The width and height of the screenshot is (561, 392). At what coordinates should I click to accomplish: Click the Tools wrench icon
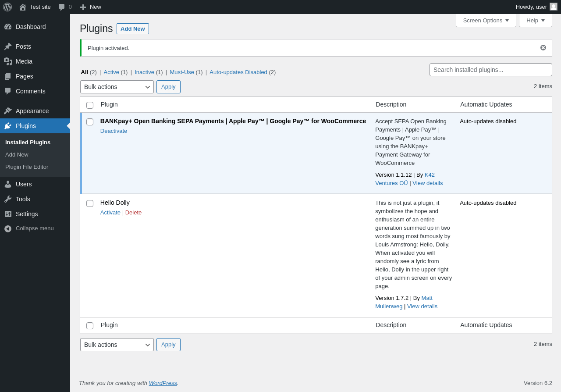coord(8,199)
